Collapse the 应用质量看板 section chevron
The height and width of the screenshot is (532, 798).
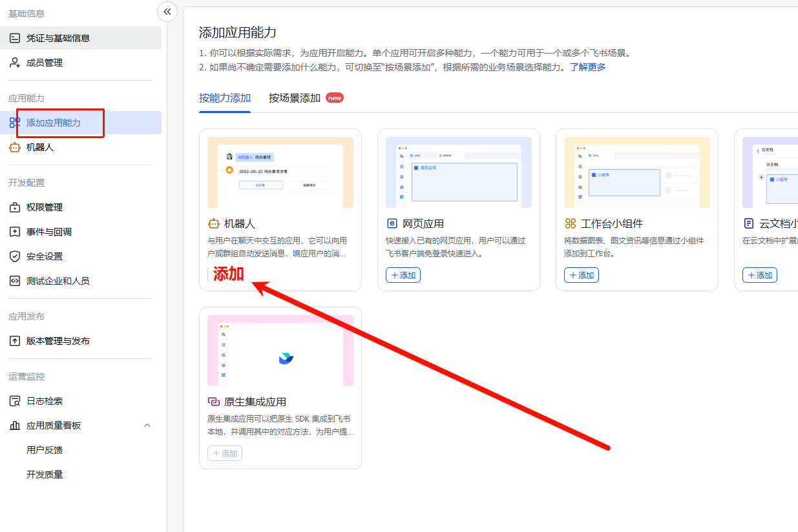[147, 425]
